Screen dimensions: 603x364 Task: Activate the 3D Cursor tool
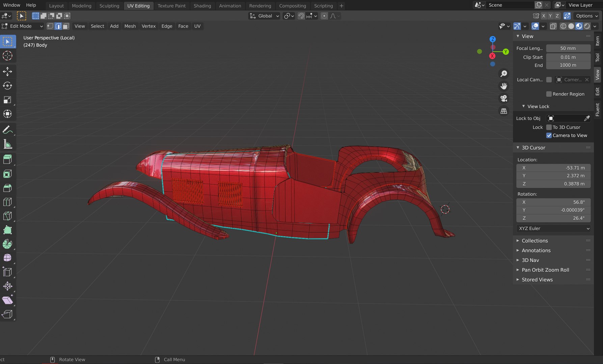point(7,56)
